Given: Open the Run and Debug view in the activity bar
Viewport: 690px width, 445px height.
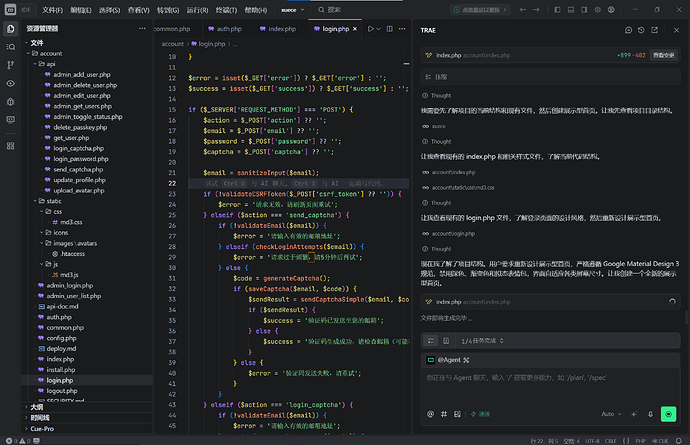Looking at the screenshot, I should tap(11, 102).
